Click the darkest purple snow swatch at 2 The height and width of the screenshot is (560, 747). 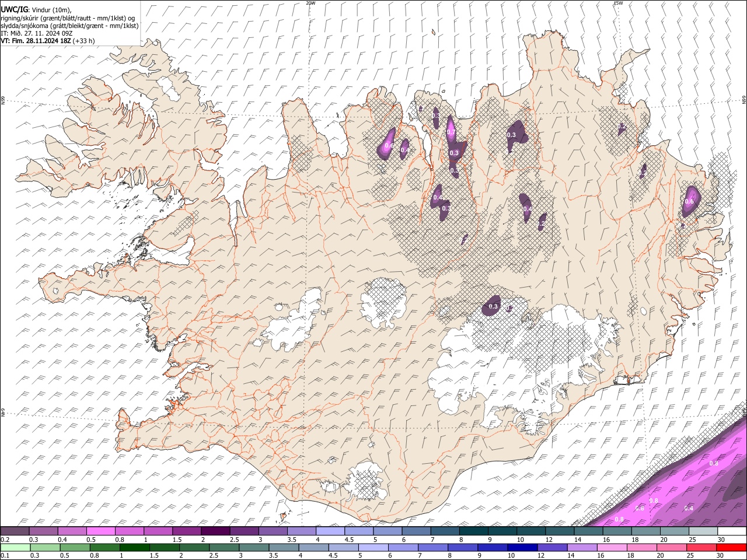coord(215,531)
